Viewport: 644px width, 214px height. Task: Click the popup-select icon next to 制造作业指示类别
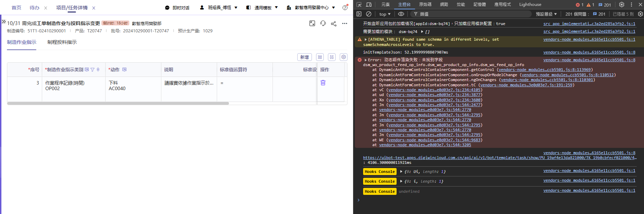click(x=87, y=70)
